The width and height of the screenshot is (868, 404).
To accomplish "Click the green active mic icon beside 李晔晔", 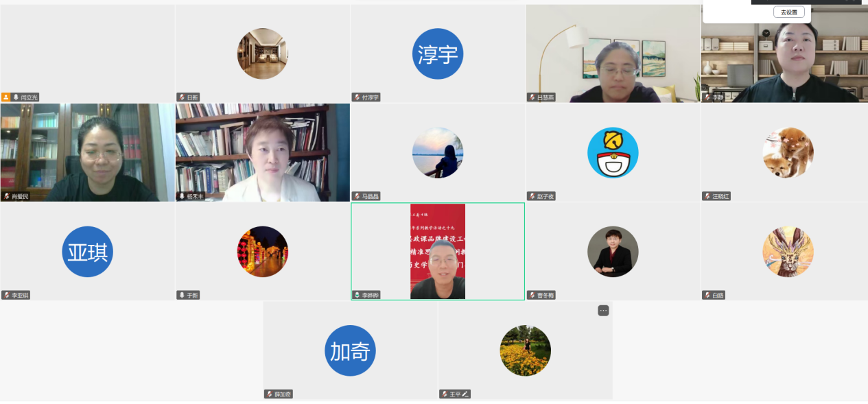I will pyautogui.click(x=357, y=295).
